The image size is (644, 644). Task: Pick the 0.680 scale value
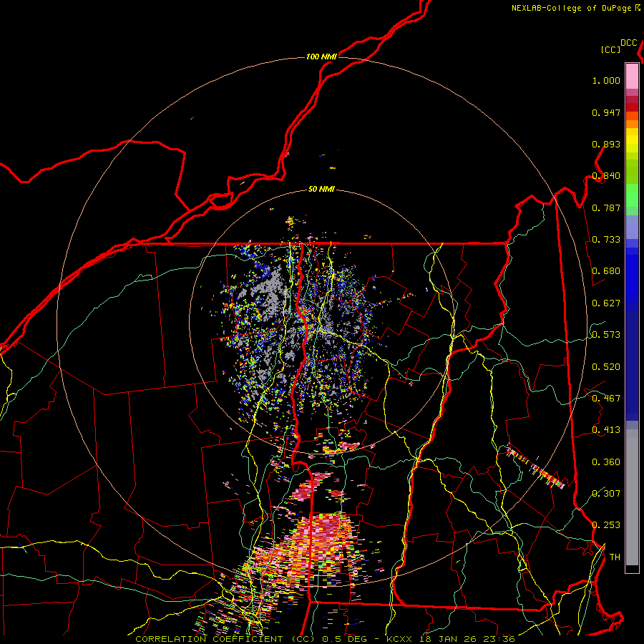(x=606, y=271)
